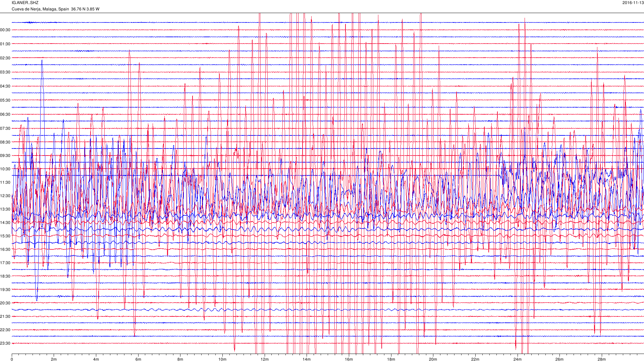This screenshot has height=362, width=644.
Task: Click the 24m axis label
Action: coord(518,359)
